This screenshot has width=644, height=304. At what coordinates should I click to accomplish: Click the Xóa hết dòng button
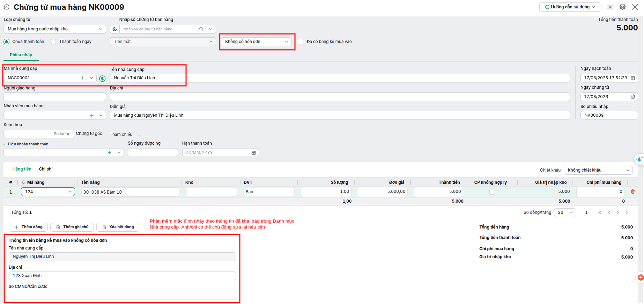118,227
